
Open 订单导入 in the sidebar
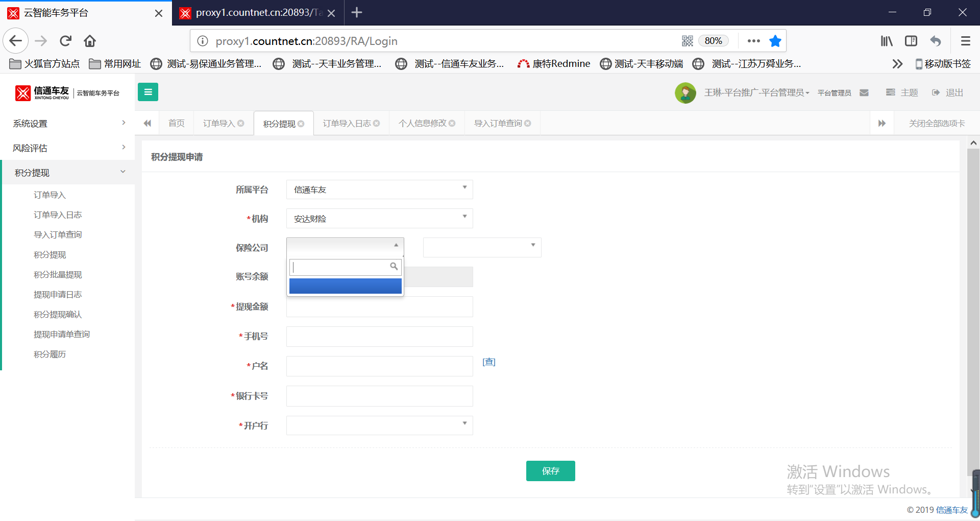(x=50, y=195)
